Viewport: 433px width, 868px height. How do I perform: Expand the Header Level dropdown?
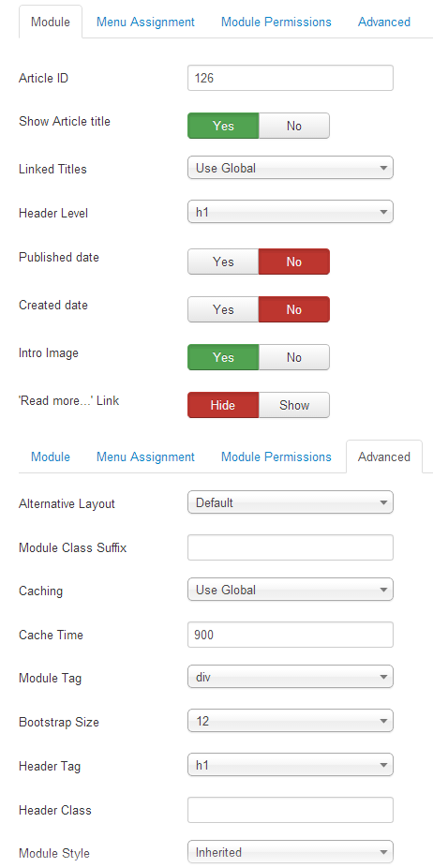[291, 212]
